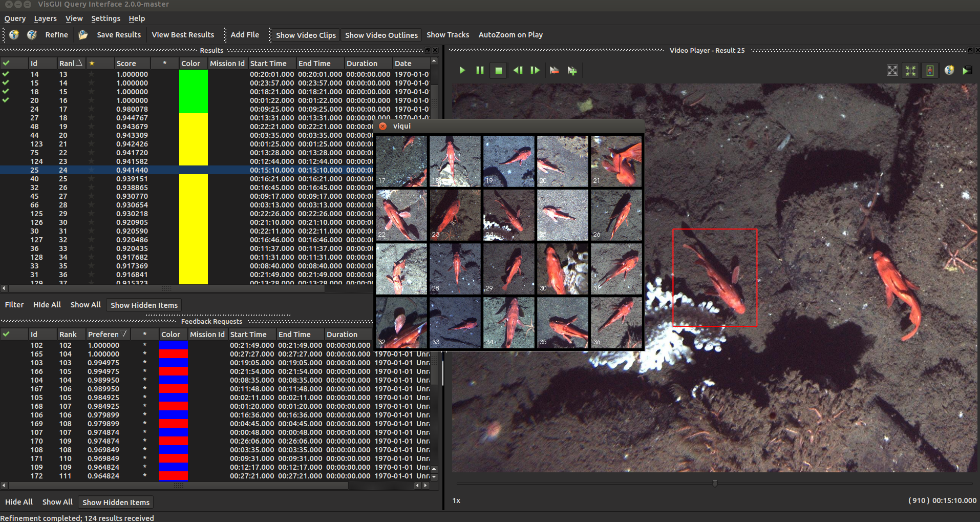Viewport: 980px width, 522px height.
Task: Float the Results panel via its undock icon
Action: 428,50
